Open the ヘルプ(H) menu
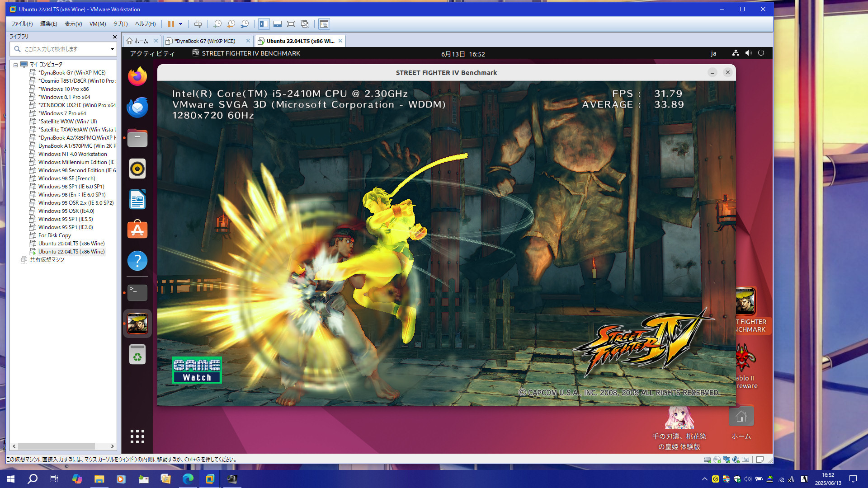This screenshot has height=488, width=868. coord(146,24)
